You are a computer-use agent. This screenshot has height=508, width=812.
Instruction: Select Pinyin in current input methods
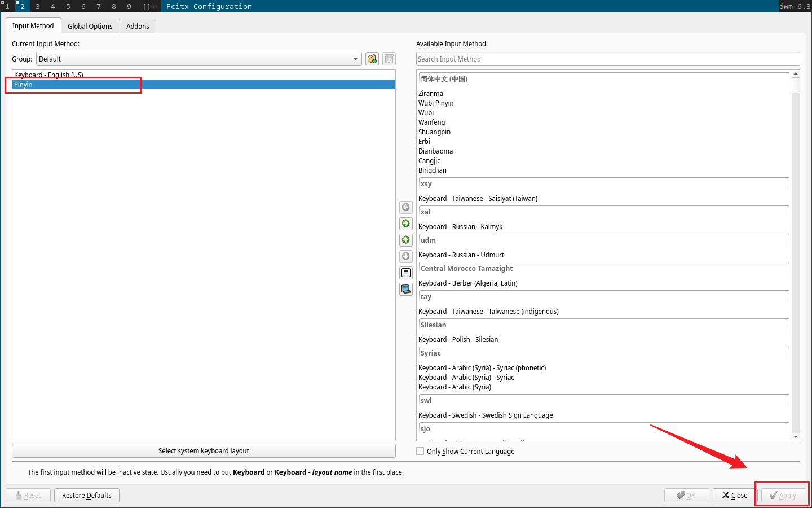[204, 85]
